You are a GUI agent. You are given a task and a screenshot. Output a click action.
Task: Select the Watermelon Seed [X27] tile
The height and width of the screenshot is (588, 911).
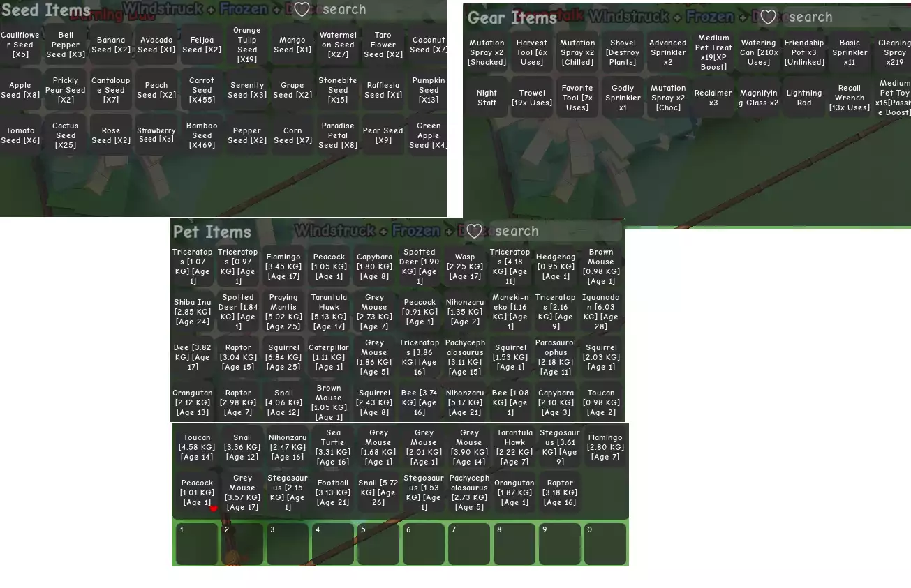click(338, 45)
